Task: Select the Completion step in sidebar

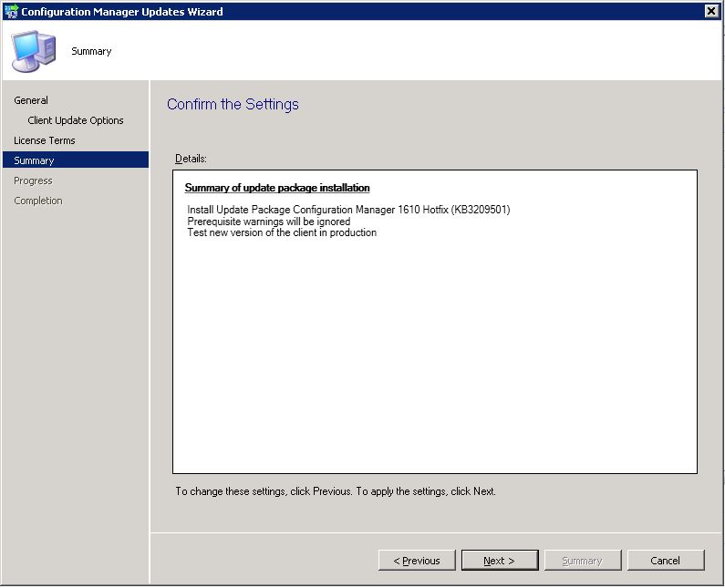Action: coord(38,201)
